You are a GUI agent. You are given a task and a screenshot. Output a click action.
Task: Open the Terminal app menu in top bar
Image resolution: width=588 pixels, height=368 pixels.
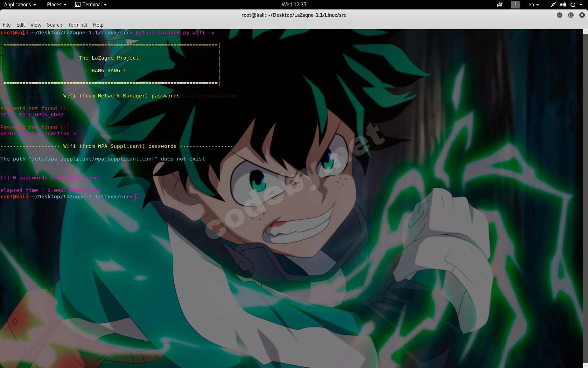91,5
